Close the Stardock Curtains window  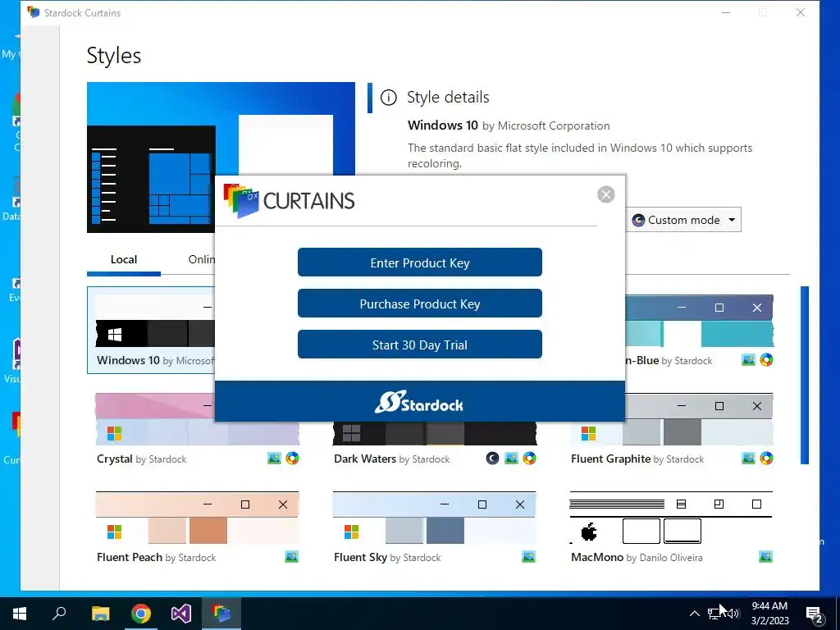(x=801, y=12)
